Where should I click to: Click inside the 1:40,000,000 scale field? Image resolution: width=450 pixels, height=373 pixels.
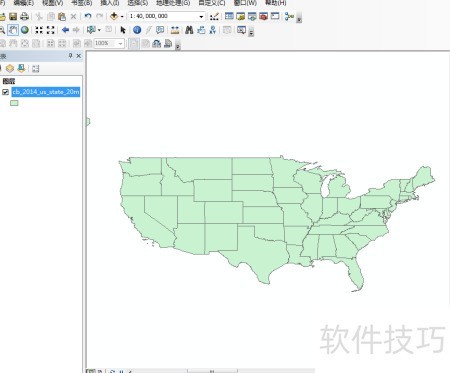163,16
